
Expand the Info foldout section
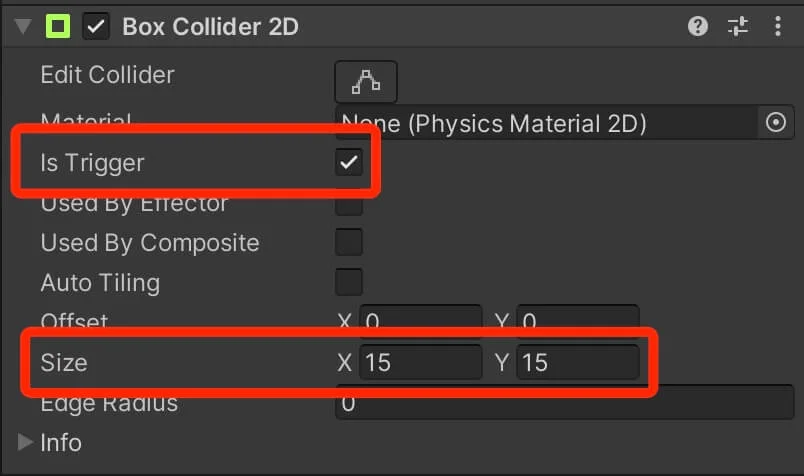(x=25, y=442)
